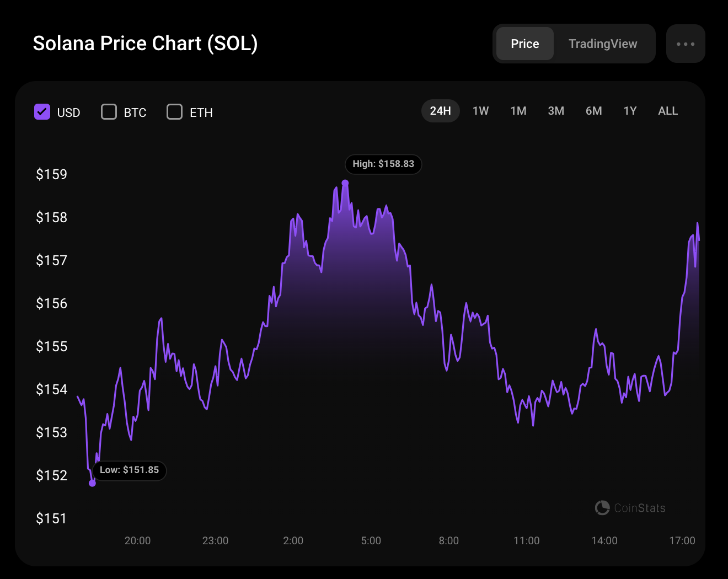Choose the 6M time range
The height and width of the screenshot is (579, 728).
click(x=593, y=111)
